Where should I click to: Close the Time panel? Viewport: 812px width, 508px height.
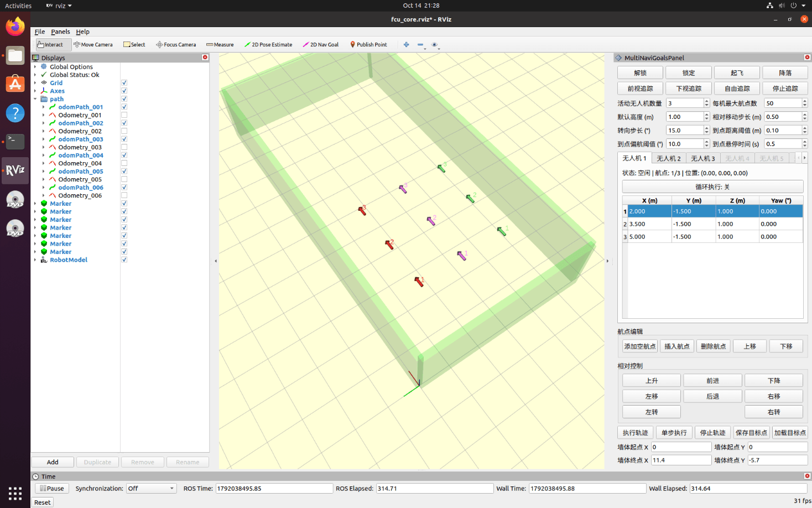click(807, 476)
